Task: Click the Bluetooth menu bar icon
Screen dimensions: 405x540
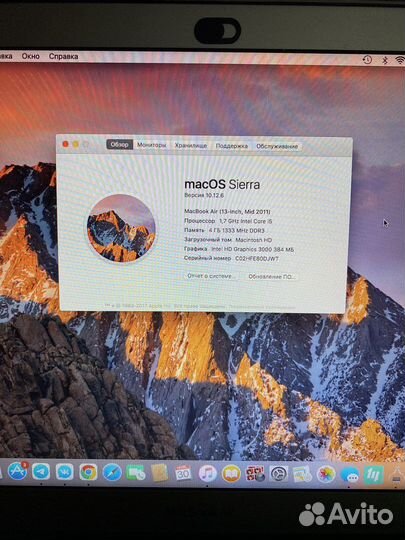Action: tap(385, 60)
